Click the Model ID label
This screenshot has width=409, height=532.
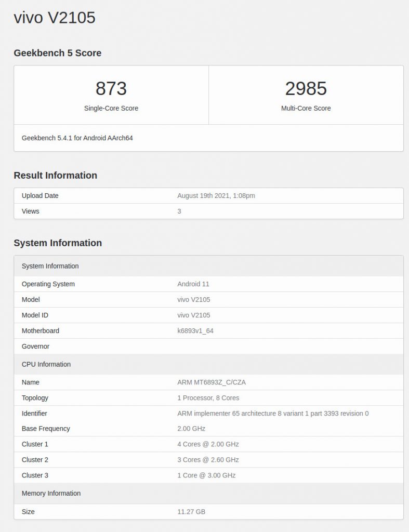35,315
